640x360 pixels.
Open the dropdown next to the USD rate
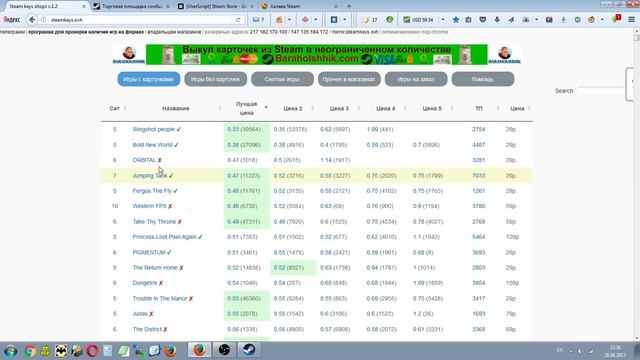(443, 20)
